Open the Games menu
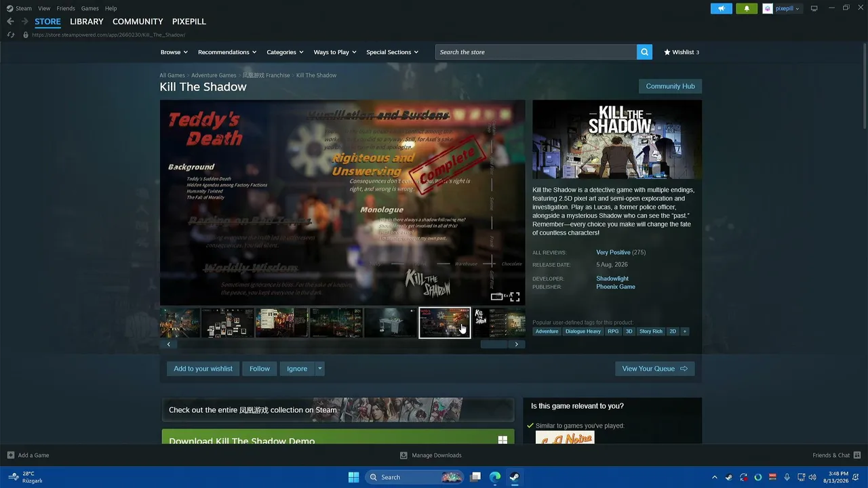 90,8
